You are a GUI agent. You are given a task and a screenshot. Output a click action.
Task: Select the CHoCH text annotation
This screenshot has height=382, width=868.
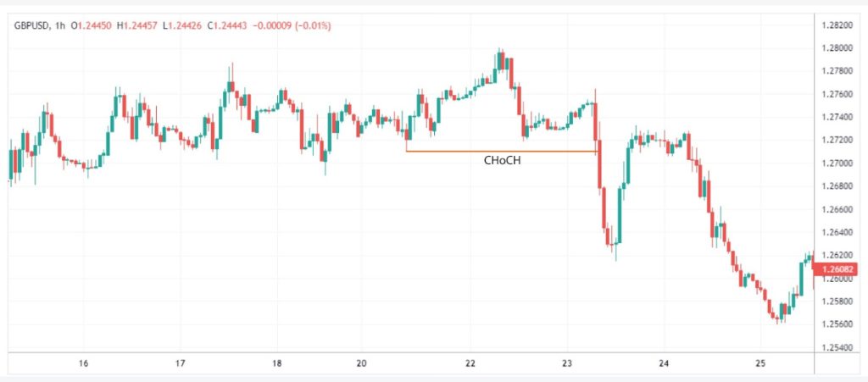pyautogui.click(x=502, y=161)
